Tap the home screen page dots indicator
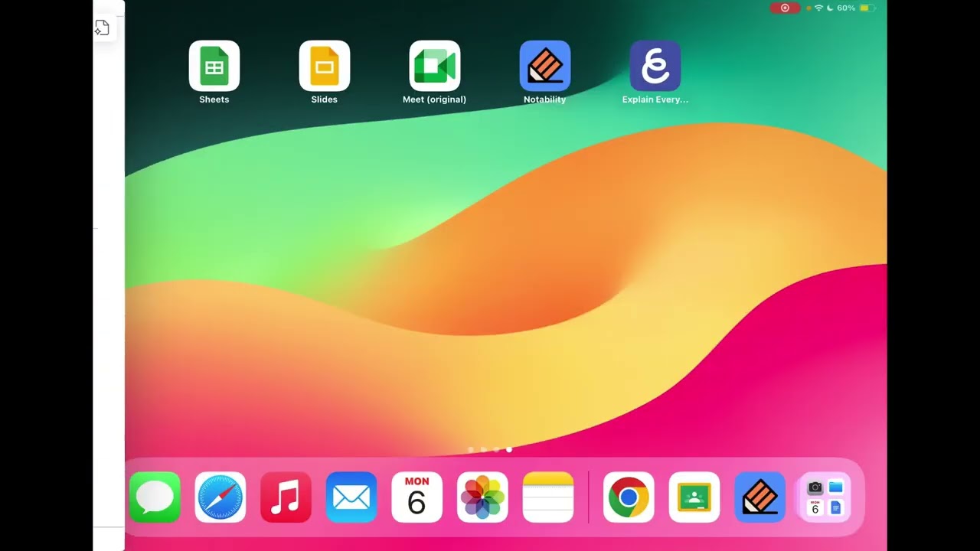The width and height of the screenshot is (980, 551). 490,450
